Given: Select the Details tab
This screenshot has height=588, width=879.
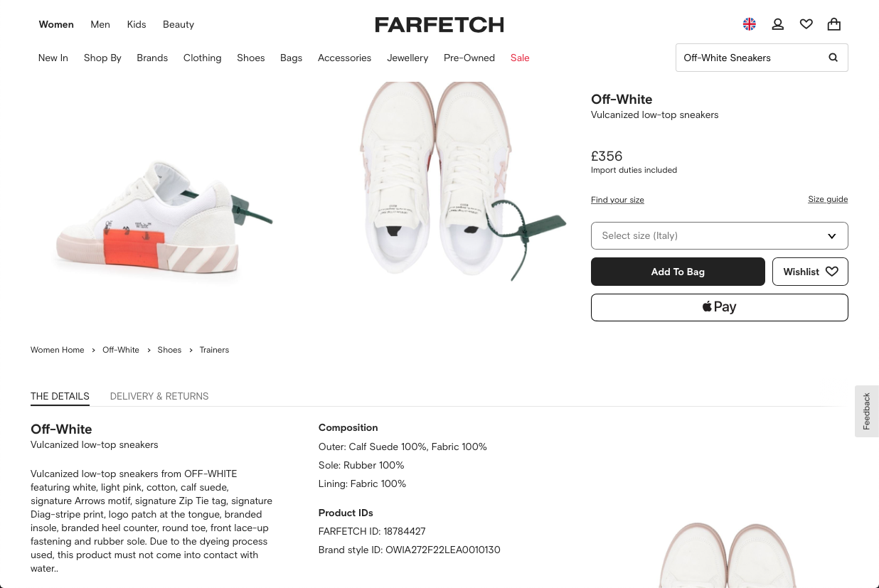Looking at the screenshot, I should pyautogui.click(x=60, y=396).
